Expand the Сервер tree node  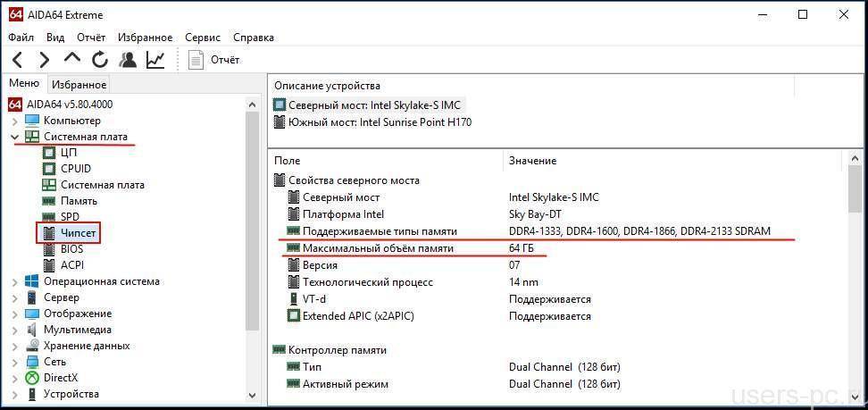pos(14,297)
